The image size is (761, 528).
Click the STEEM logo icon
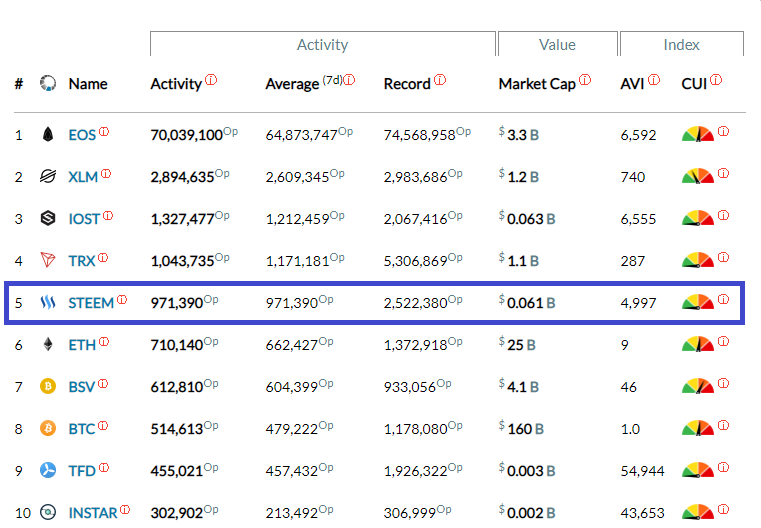click(48, 303)
